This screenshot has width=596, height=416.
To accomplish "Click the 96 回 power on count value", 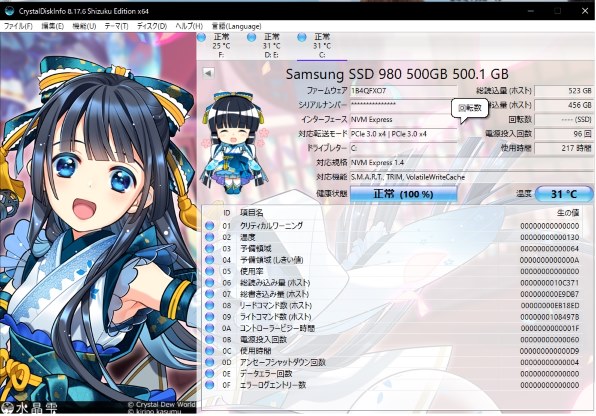I will pyautogui.click(x=564, y=134).
